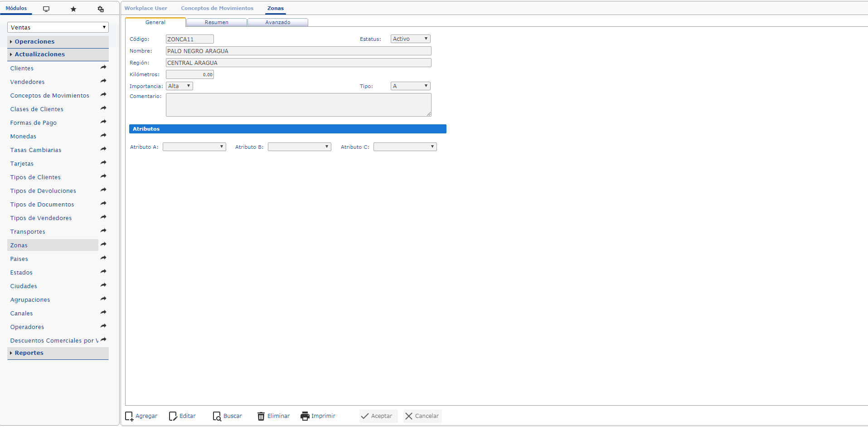Expand the Reportes section
The height and width of the screenshot is (427, 868).
[58, 353]
